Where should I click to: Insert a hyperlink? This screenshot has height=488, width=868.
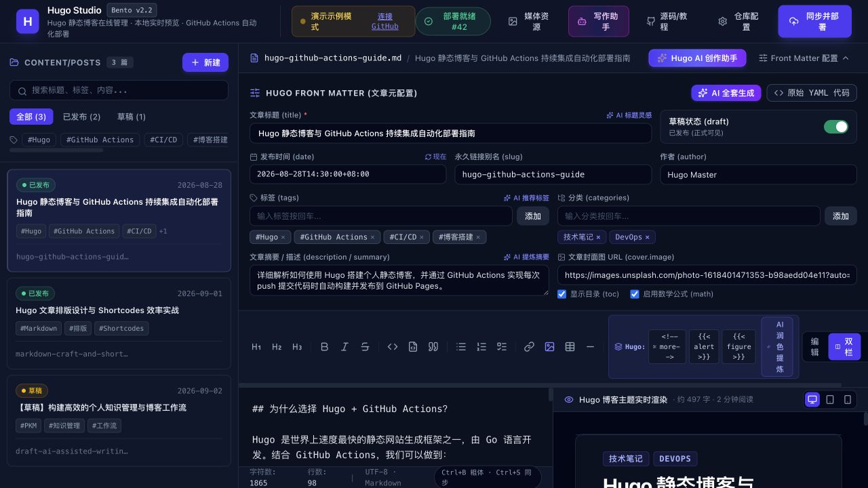tap(529, 347)
